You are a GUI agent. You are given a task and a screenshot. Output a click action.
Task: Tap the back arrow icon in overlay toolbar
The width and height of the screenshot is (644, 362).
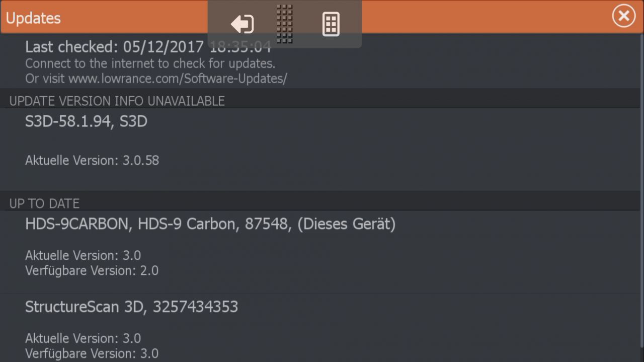(242, 24)
